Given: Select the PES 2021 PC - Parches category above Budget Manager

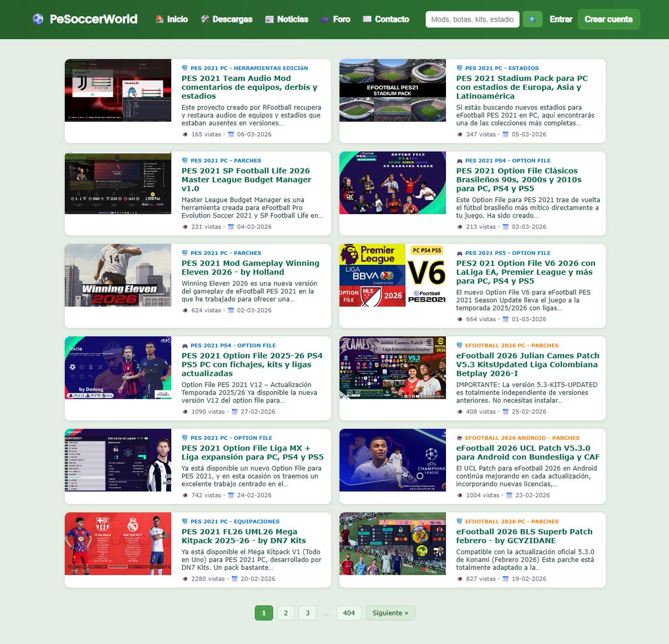Looking at the screenshot, I should [x=226, y=161].
